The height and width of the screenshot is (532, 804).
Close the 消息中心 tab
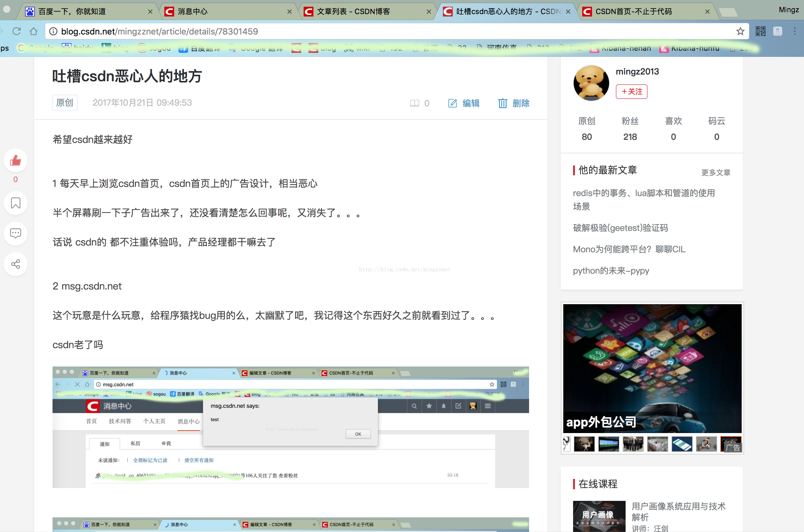tap(290, 12)
